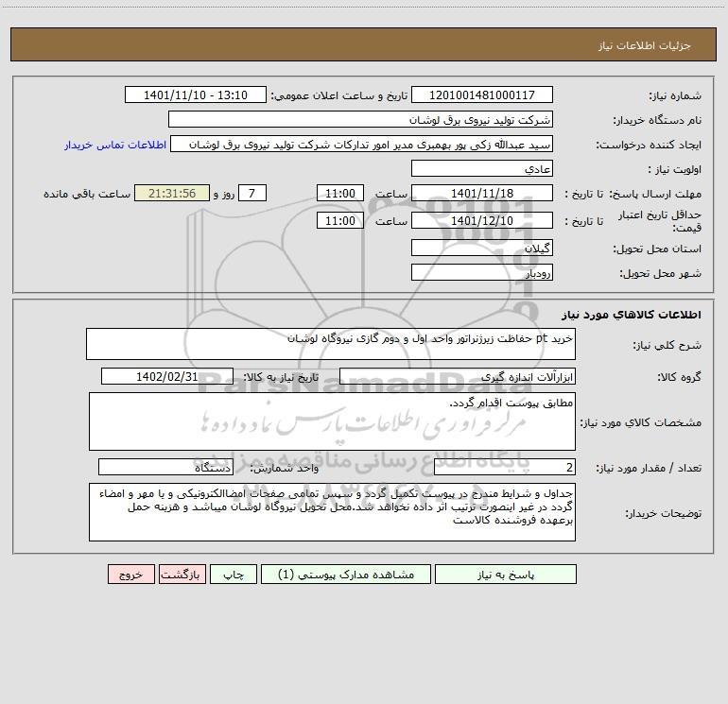Screen dimensions: 728x704
Task: Click the section heading اطلاعات کالاهای مورد نیاز
Action: (632, 315)
